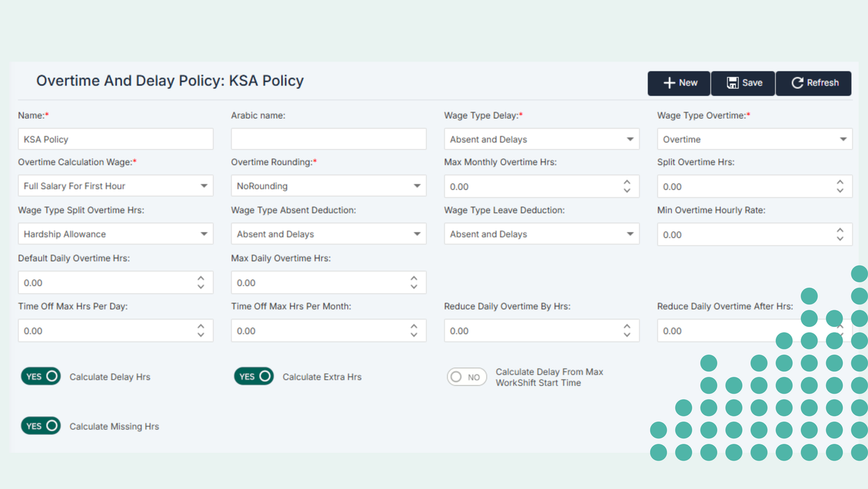Image resolution: width=868 pixels, height=489 pixels.
Task: Increase Max Monthly Overtime Hrs with up arrow
Action: (627, 182)
